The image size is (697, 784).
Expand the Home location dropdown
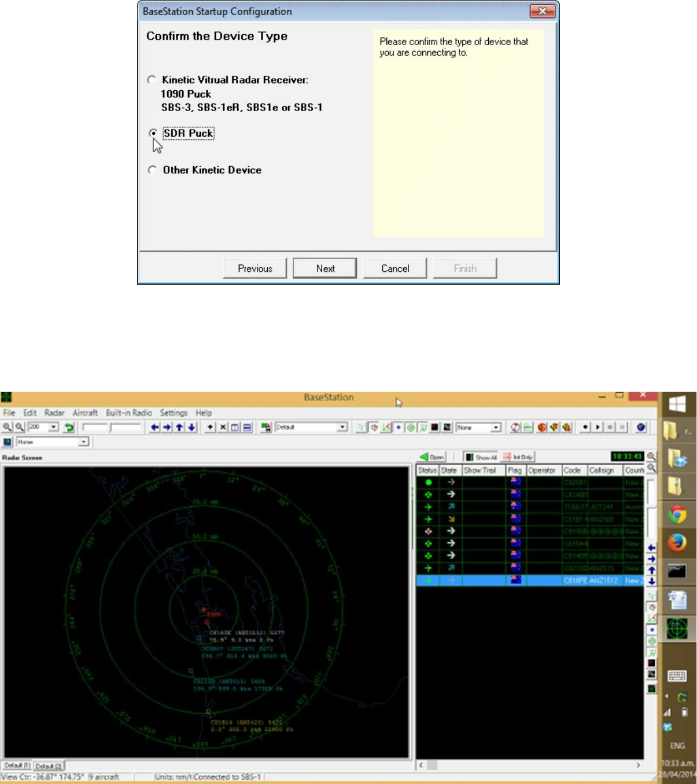tap(84, 441)
